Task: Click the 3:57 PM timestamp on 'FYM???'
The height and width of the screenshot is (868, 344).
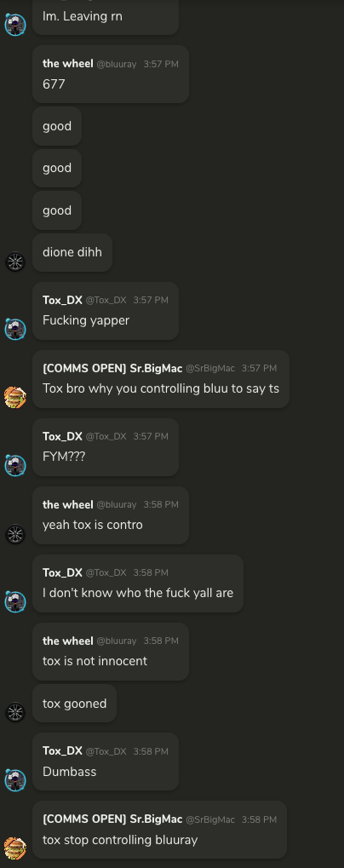Action: pos(151,436)
